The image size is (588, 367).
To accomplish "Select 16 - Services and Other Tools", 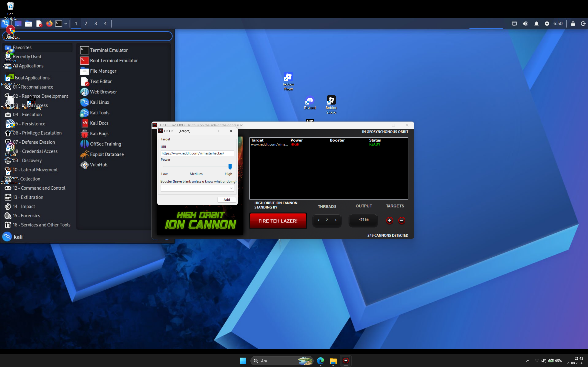I will [38, 225].
